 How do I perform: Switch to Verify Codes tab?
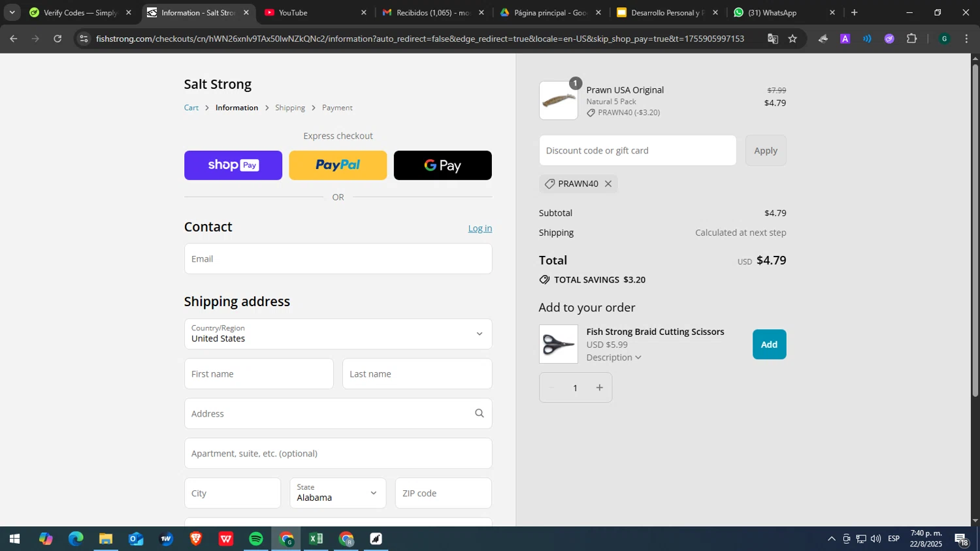pyautogui.click(x=80, y=12)
